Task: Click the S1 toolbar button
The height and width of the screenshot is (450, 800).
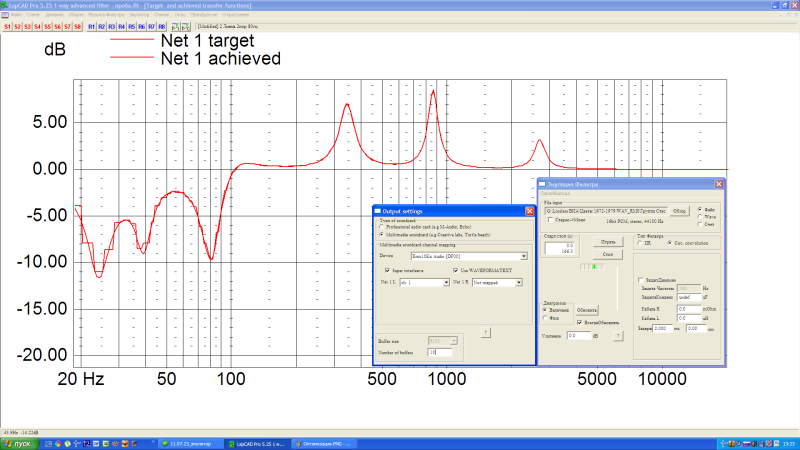Action: pyautogui.click(x=8, y=26)
